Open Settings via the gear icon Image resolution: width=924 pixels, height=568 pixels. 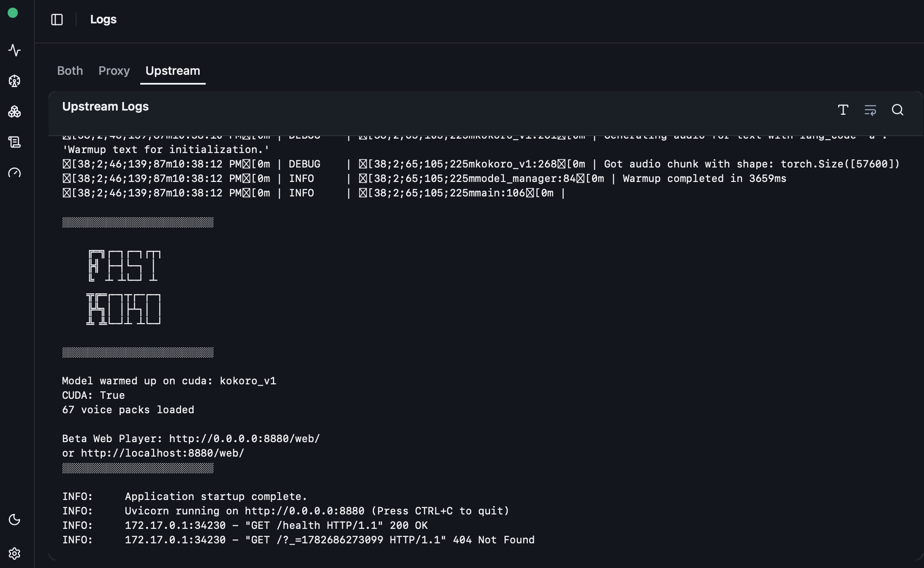point(14,554)
